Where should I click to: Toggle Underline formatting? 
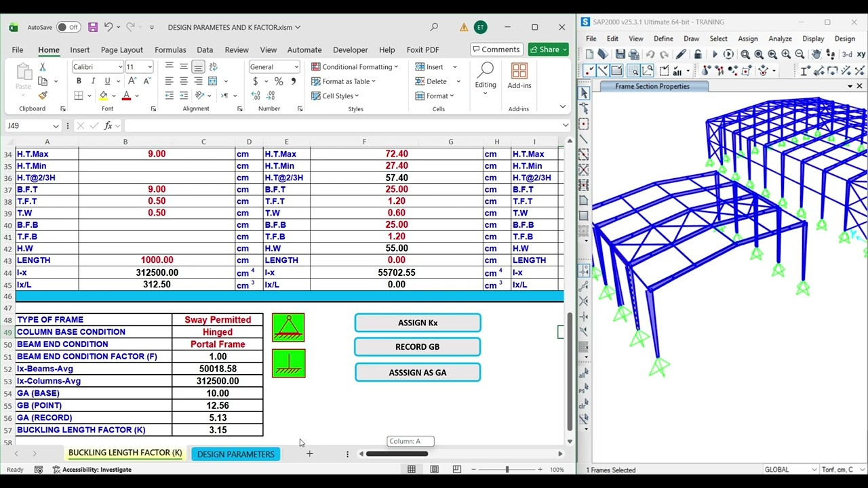point(107,81)
